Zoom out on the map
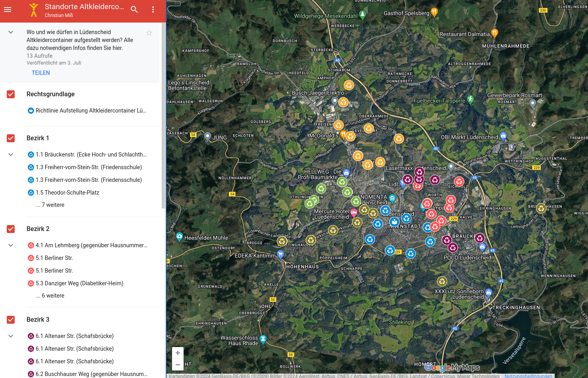Viewport: 588px width, 378px height. [178, 365]
